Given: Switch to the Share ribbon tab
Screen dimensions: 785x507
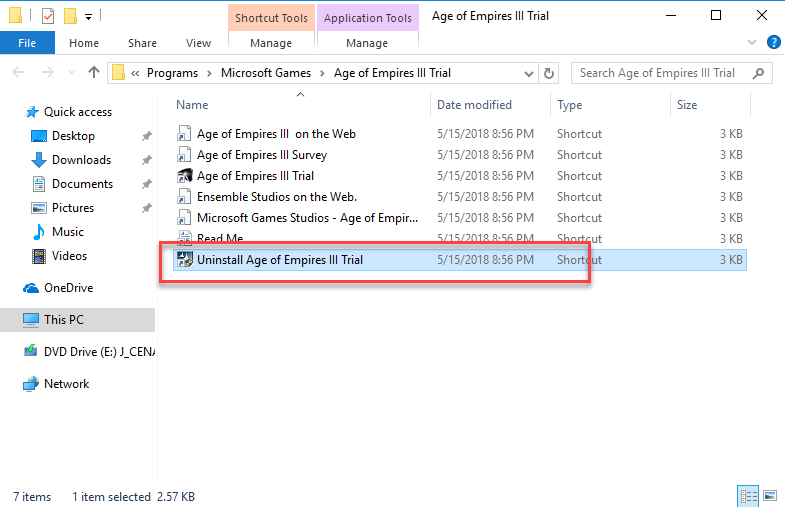Looking at the screenshot, I should coord(142,43).
